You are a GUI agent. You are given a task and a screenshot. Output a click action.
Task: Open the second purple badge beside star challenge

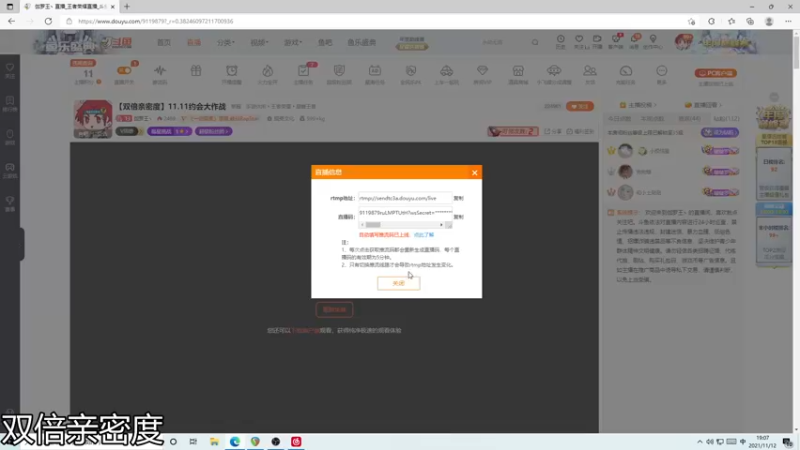[213, 131]
